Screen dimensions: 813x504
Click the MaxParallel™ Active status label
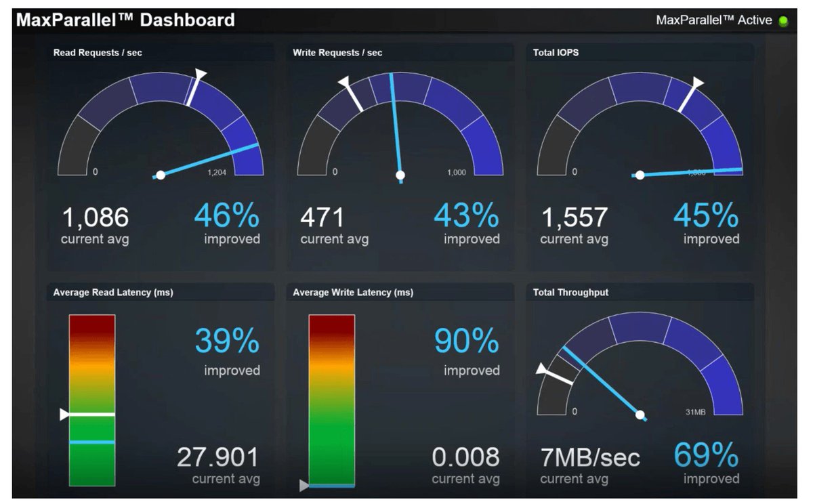tap(714, 20)
